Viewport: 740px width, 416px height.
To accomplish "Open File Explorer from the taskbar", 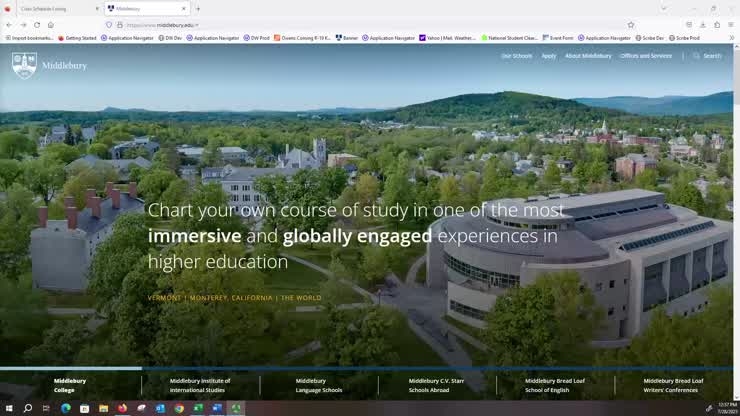I will (x=103, y=408).
